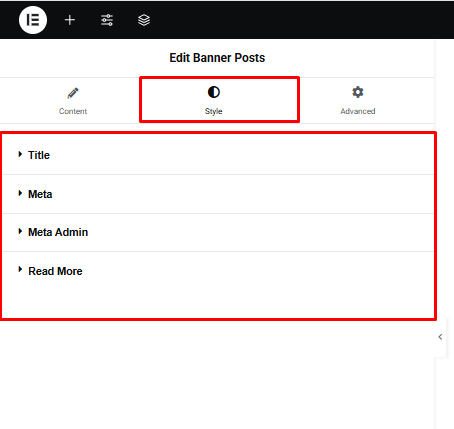The image size is (454, 429).
Task: Expand the Meta Admin section arrow
Action: [20, 231]
